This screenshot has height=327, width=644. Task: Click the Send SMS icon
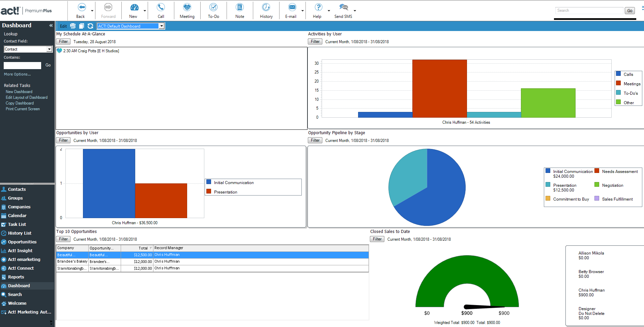[343, 7]
